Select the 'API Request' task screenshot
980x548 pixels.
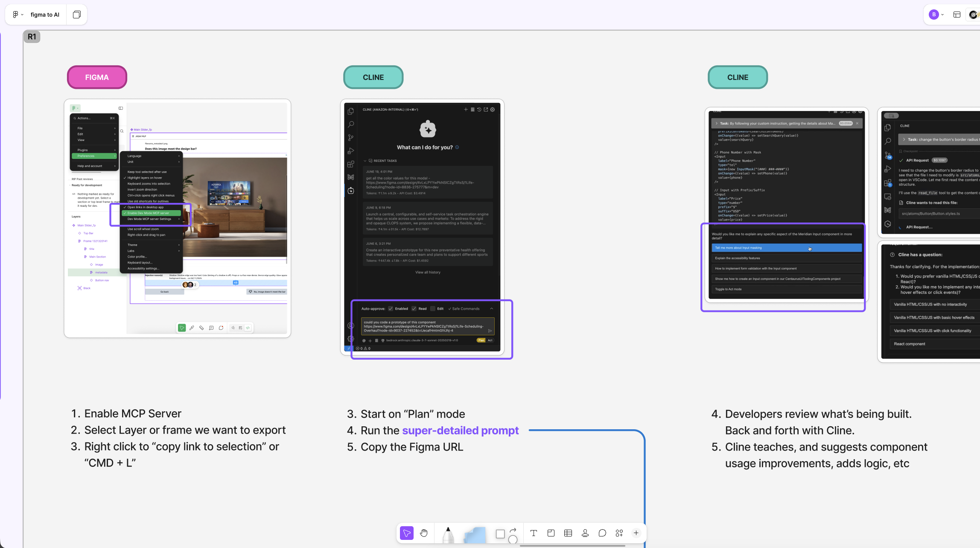click(x=929, y=173)
